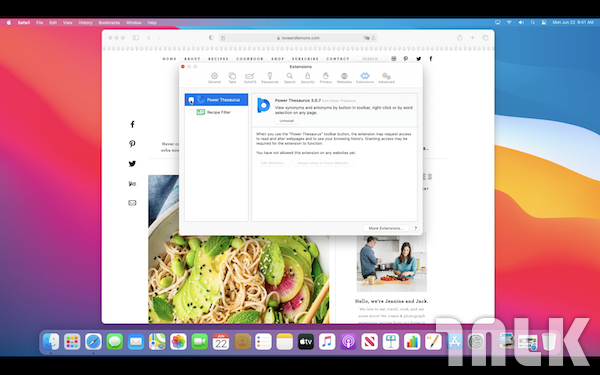Open FaceTime from the Dock
600x375 pixels.
(199, 342)
